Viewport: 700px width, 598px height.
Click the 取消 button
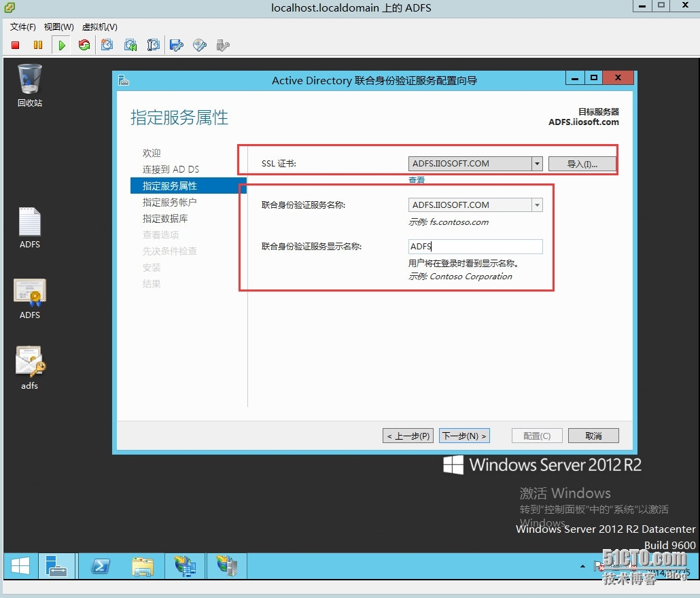click(593, 436)
